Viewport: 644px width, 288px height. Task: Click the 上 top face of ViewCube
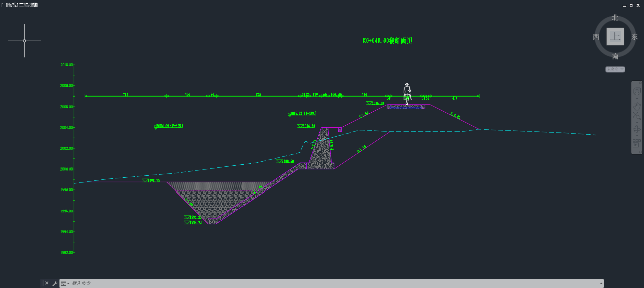(615, 37)
